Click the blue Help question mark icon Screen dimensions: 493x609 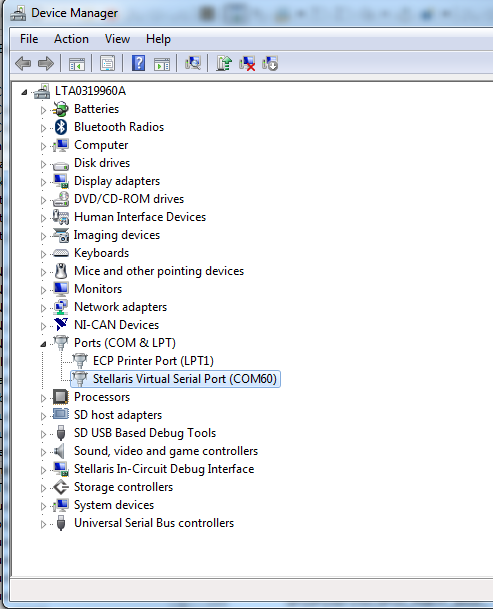coord(138,63)
